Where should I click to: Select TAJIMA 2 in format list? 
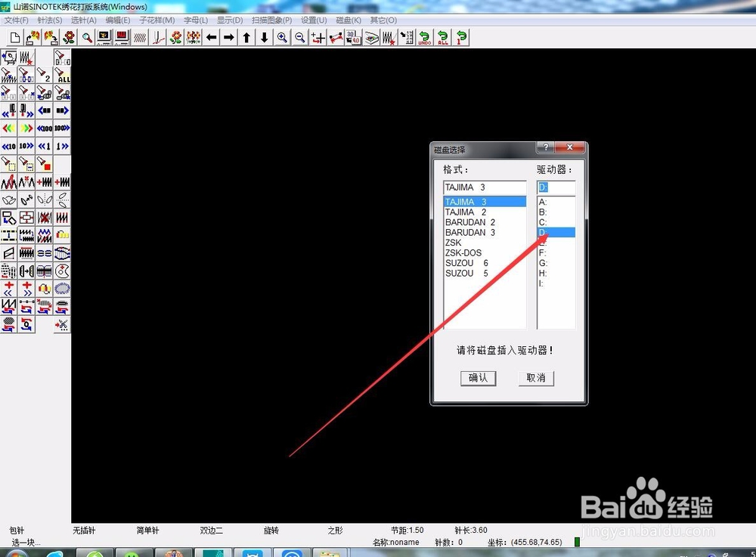(485, 212)
